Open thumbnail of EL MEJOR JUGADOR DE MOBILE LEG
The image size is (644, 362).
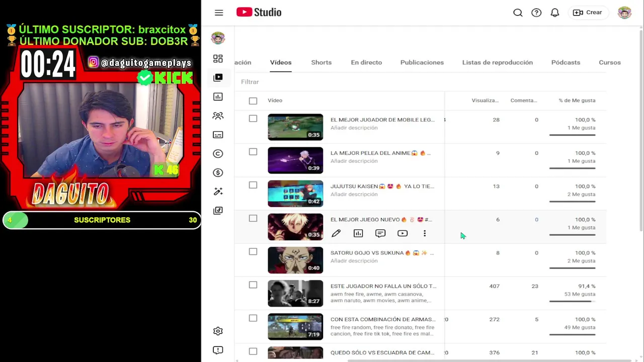(x=295, y=127)
